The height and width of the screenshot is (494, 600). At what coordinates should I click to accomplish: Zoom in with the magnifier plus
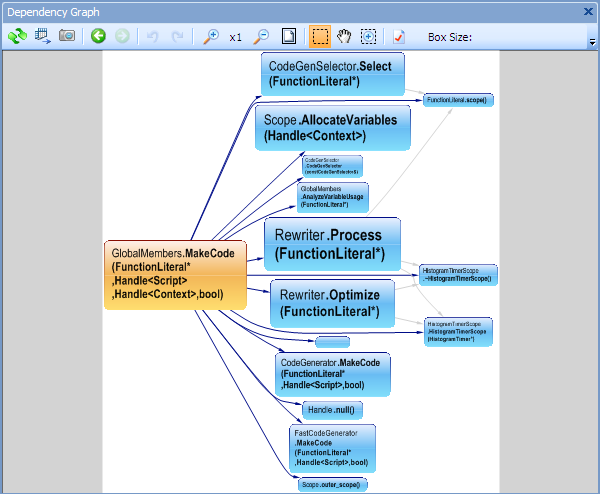(210, 36)
